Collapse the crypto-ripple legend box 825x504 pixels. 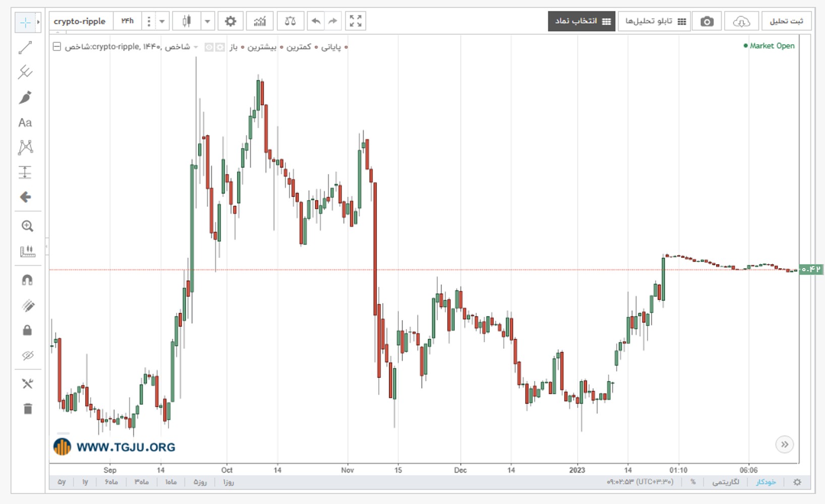click(57, 47)
